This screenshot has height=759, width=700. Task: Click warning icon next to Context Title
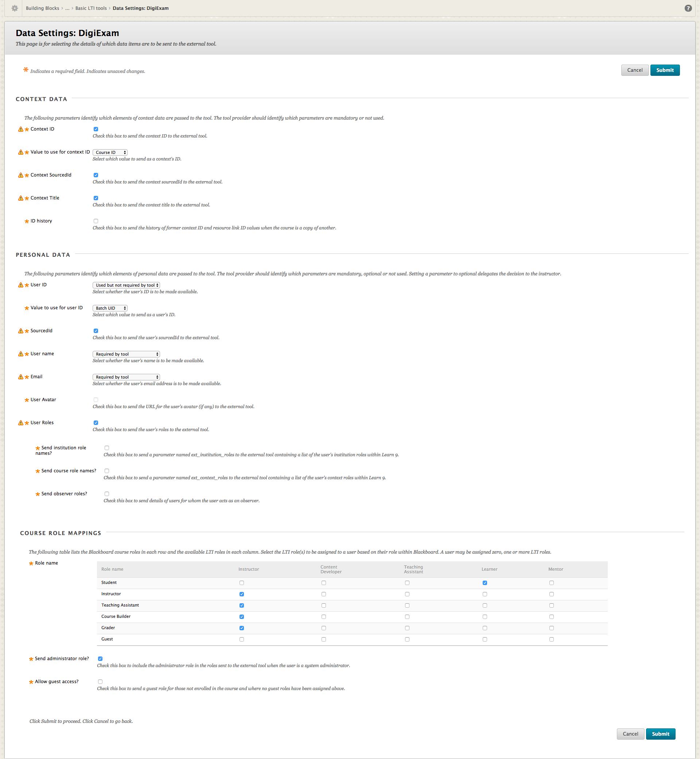(21, 198)
